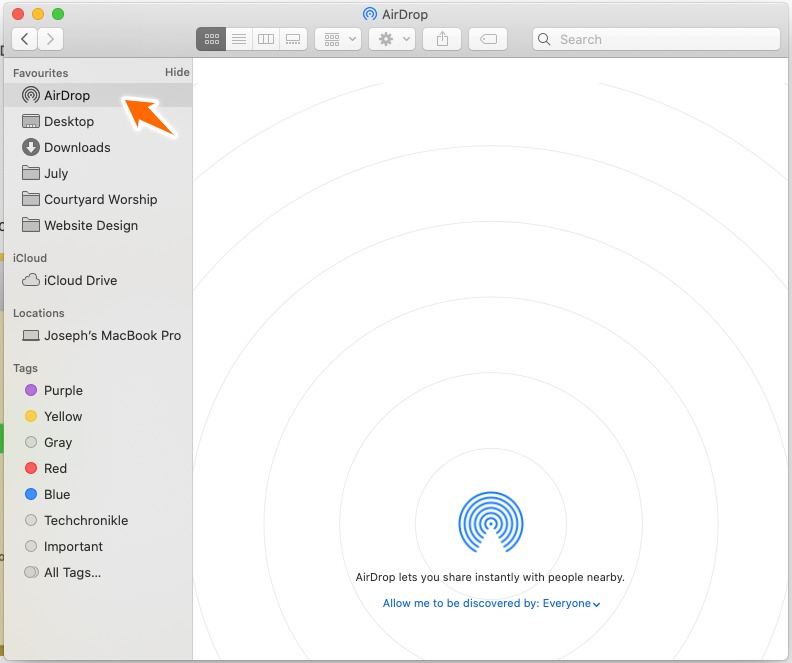Open the 'Allow me to be discovered by' dropdown
This screenshot has width=792, height=663.
coord(491,603)
